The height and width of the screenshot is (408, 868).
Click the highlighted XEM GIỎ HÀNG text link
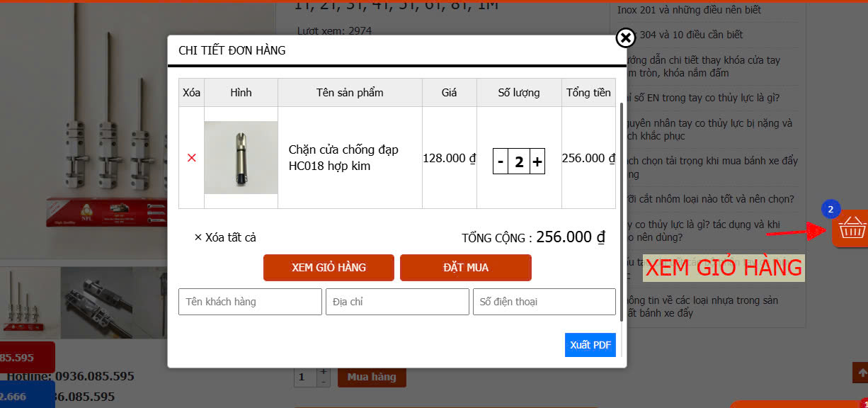[x=724, y=268]
